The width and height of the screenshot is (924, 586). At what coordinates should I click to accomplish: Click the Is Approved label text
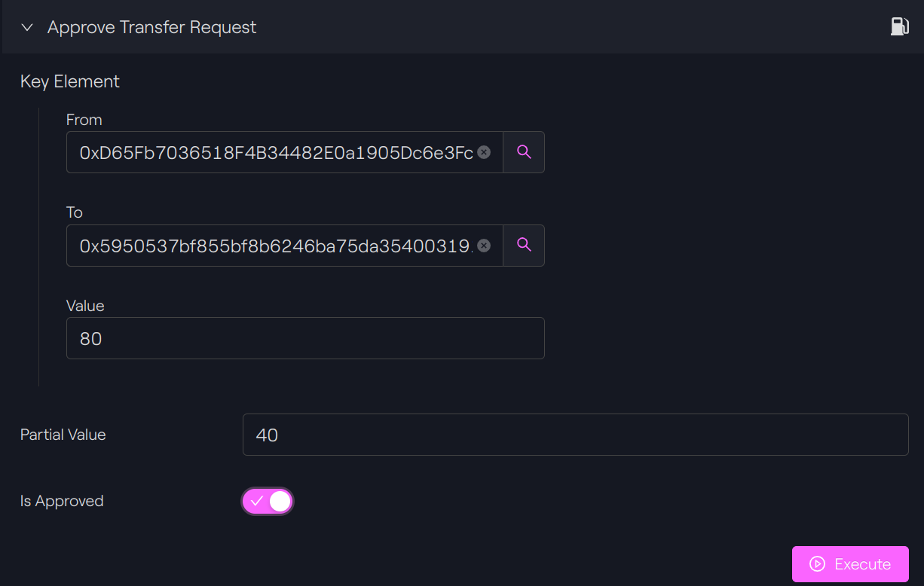[62, 501]
